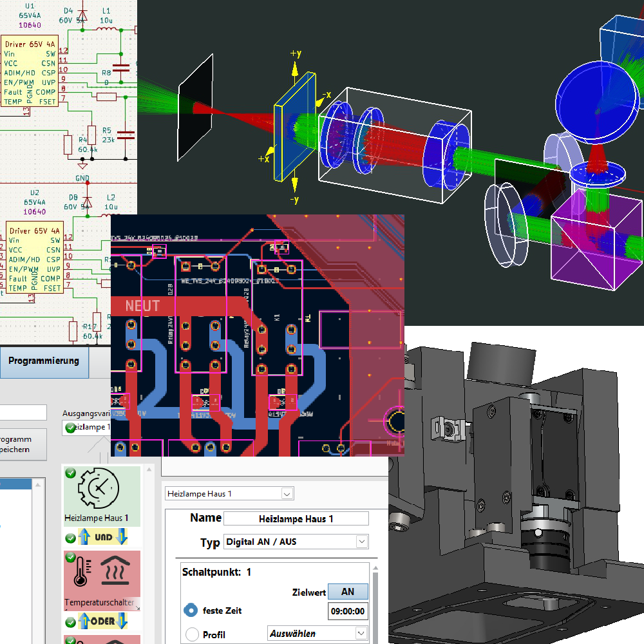644x644 pixels.
Task: Open the Heizlampe Haus 1 selector dropdown
Action: (x=287, y=493)
